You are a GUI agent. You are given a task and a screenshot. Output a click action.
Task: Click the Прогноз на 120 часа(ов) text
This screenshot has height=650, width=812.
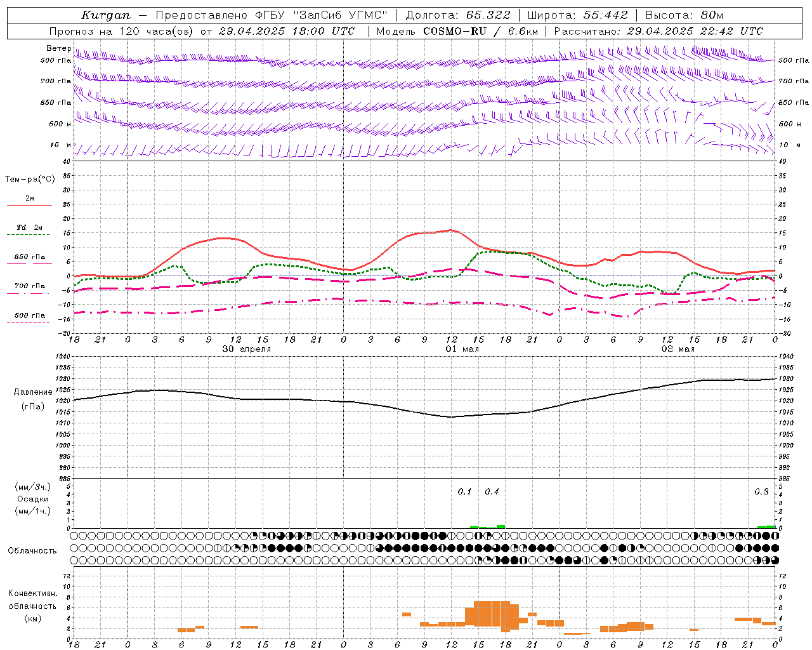122,31
